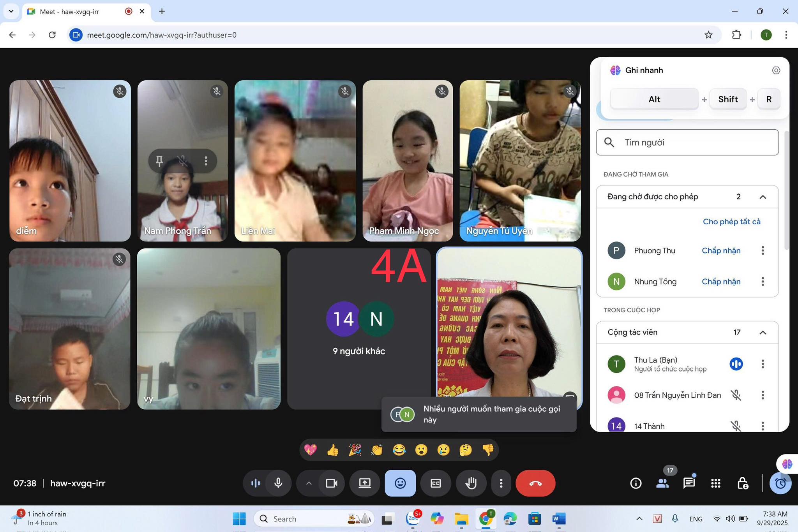798x532 pixels.
Task: Click the red leave call button
Action: tap(535, 483)
